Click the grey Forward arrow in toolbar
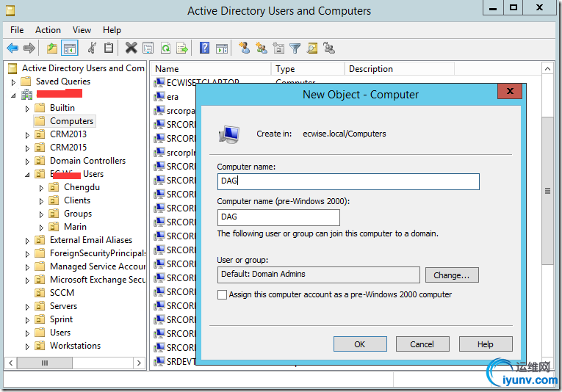This screenshot has height=392, width=562. (x=29, y=48)
